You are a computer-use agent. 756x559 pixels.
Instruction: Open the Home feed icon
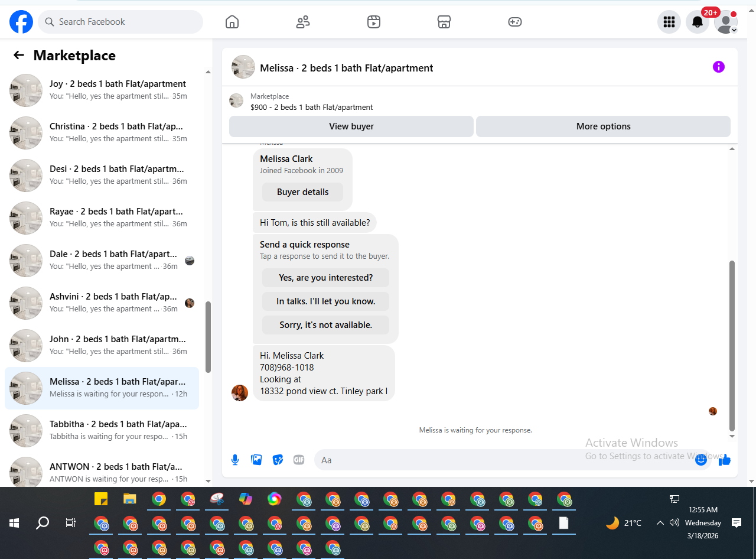(232, 22)
